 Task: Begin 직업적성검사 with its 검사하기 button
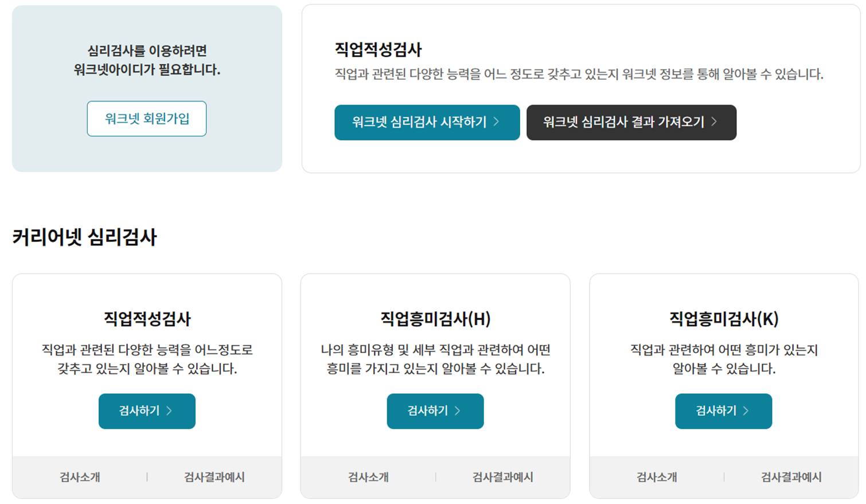point(146,411)
